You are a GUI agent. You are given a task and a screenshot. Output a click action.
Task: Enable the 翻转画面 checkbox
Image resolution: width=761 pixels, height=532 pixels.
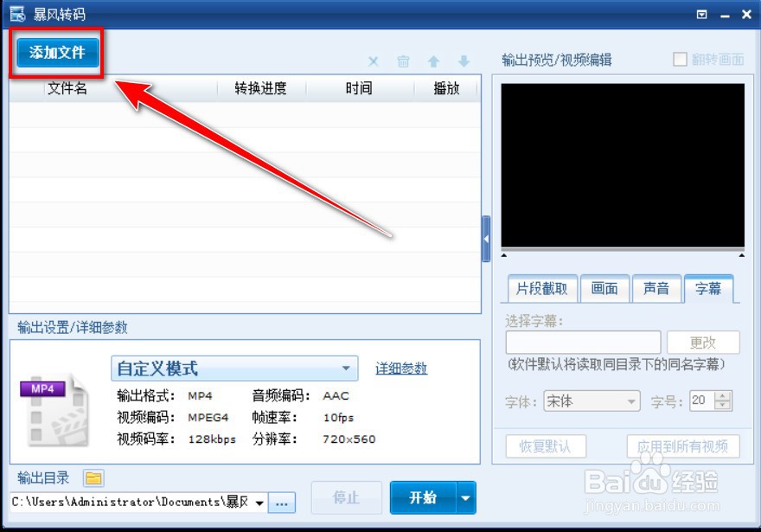(680, 59)
